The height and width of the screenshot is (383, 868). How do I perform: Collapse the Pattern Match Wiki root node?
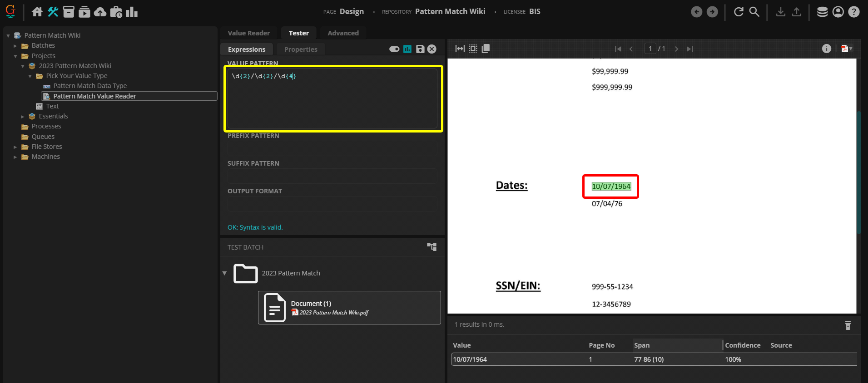tap(8, 35)
